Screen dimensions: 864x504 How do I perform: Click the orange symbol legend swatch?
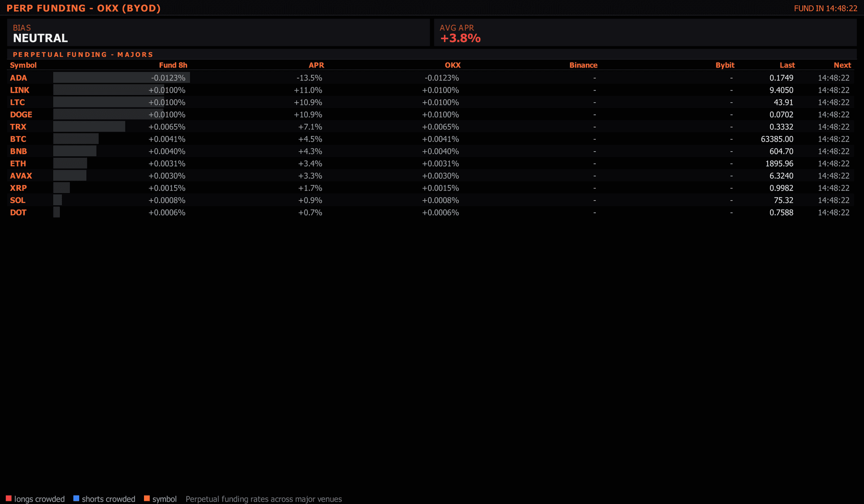click(147, 498)
